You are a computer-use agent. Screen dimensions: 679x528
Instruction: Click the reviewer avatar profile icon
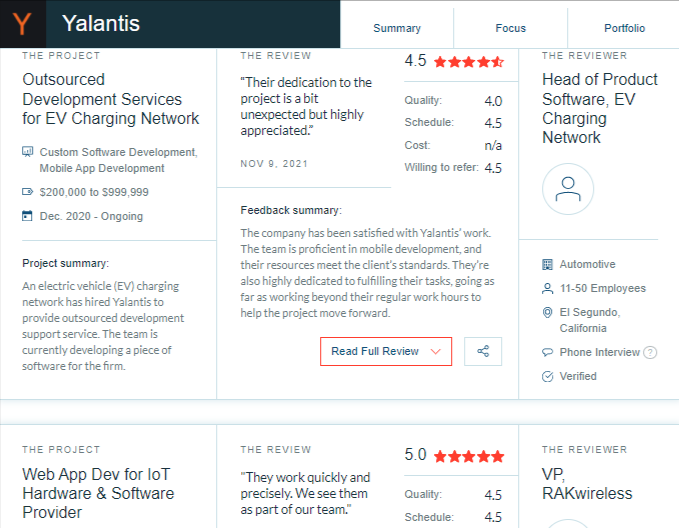pos(568,190)
